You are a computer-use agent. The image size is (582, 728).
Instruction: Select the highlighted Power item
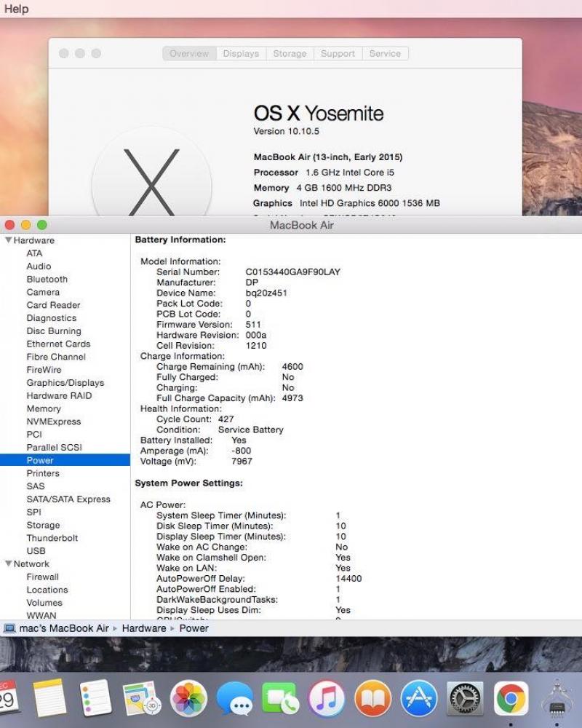coord(65,460)
